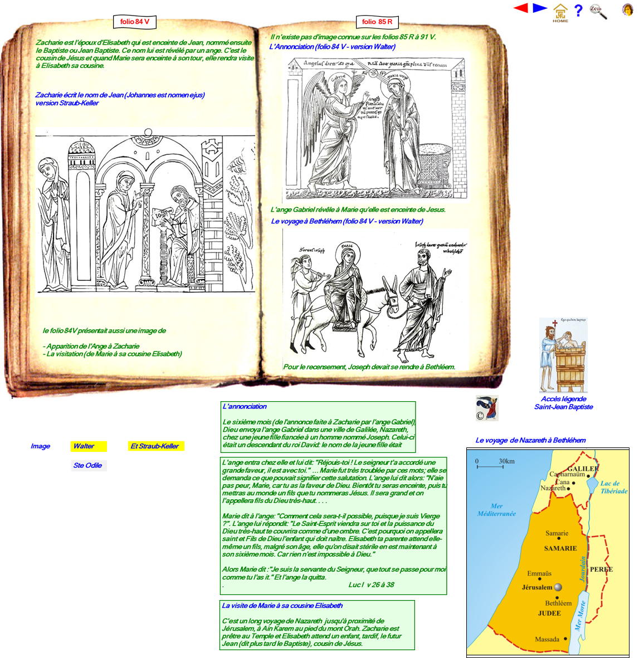Go to previous page with red arrow
Viewport: 644px width, 658px height.
pos(521,8)
